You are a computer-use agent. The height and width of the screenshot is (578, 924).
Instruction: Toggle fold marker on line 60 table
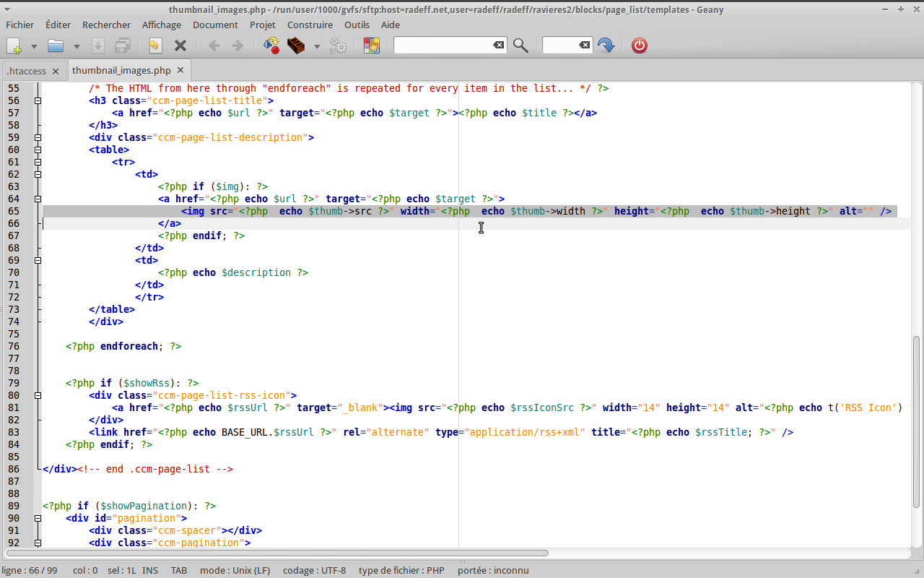click(38, 150)
